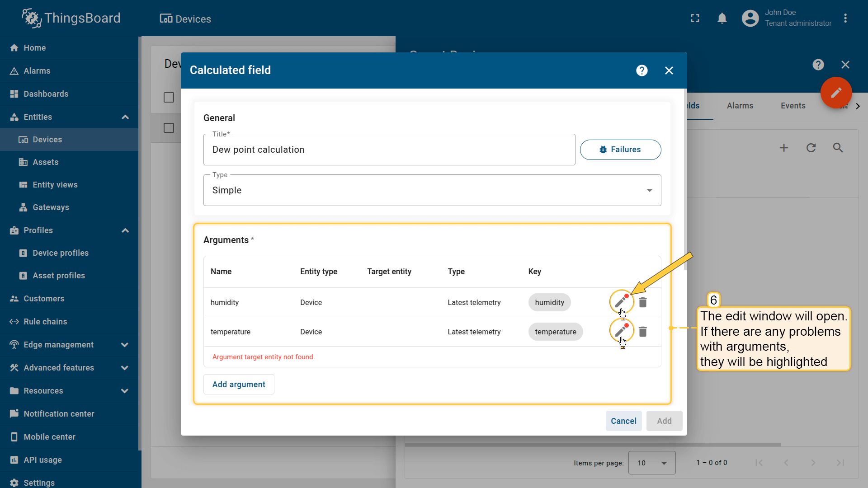Image resolution: width=868 pixels, height=488 pixels.
Task: Click the Title input field
Action: coord(389,150)
